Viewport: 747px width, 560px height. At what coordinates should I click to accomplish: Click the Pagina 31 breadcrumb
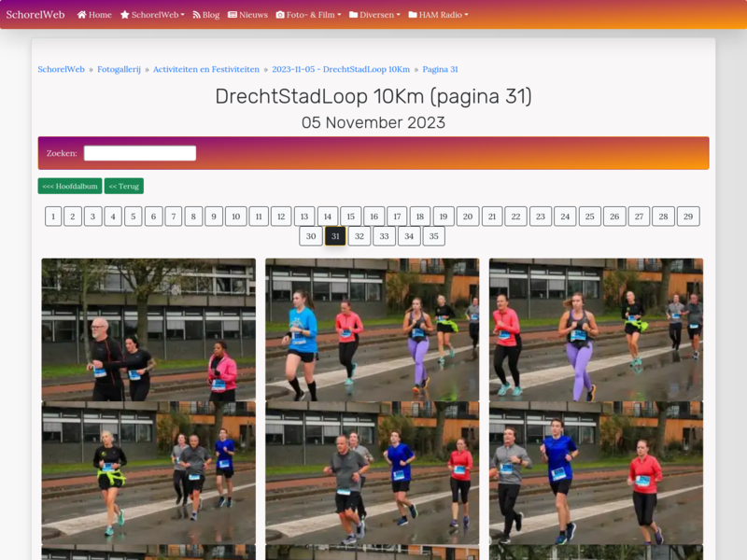(440, 69)
